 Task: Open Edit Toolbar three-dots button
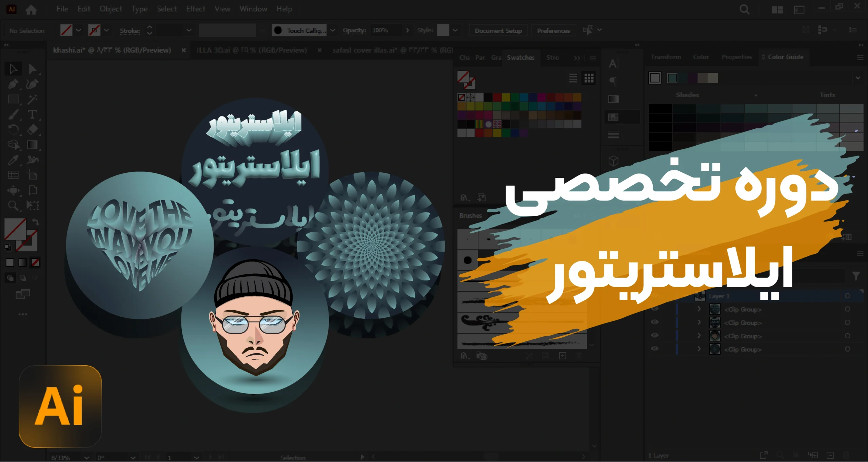(x=23, y=314)
